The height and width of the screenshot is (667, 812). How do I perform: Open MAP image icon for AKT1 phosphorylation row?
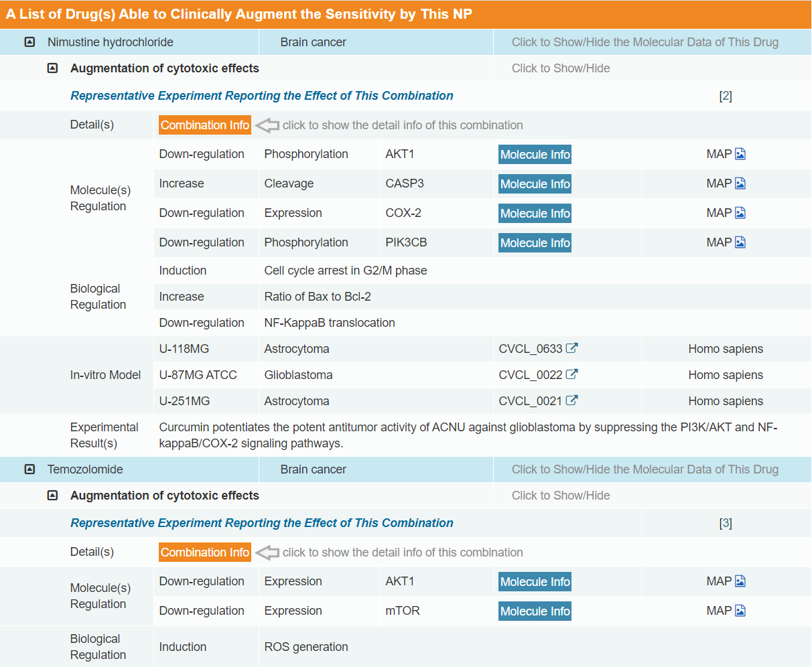coord(740,154)
